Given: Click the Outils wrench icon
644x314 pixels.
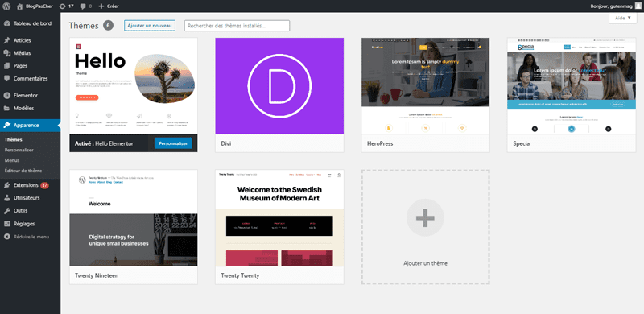Looking at the screenshot, I should click(x=7, y=211).
